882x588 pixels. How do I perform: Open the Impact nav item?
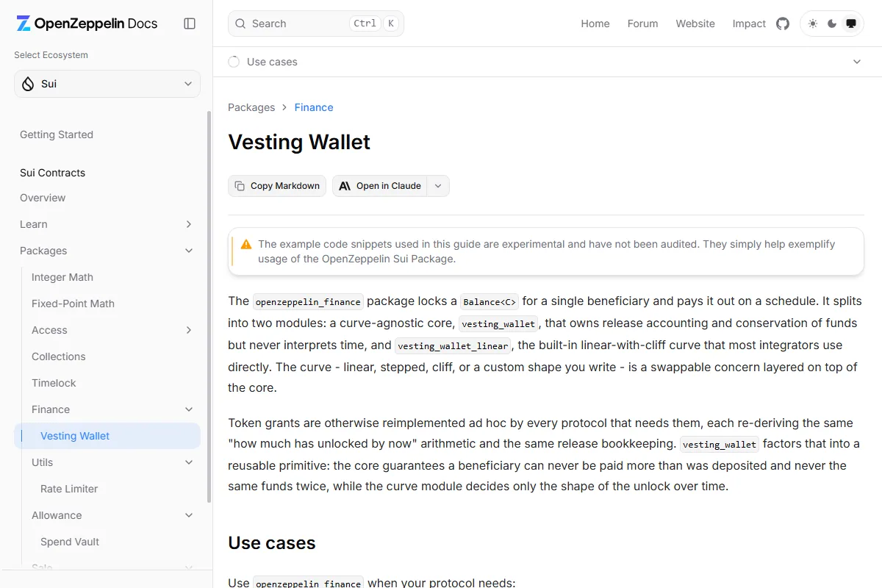point(749,24)
